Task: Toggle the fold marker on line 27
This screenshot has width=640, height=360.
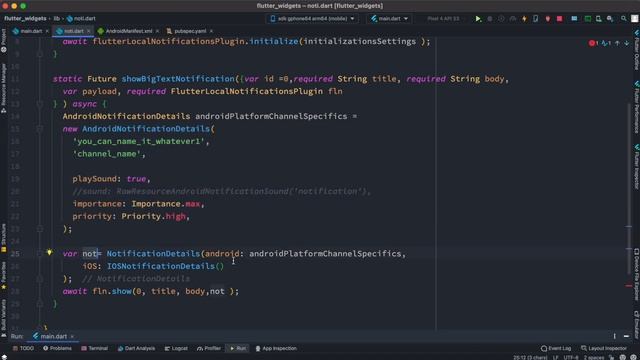Action: (x=40, y=279)
